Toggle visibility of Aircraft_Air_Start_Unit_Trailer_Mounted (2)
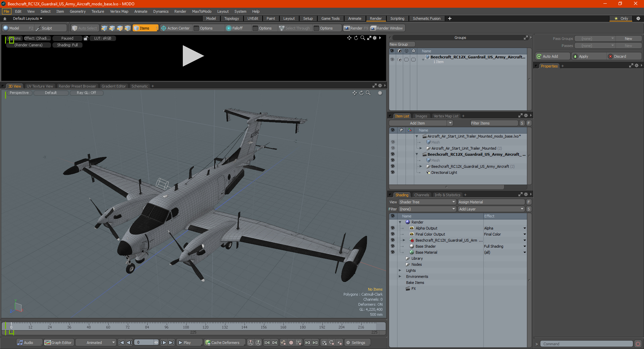The height and width of the screenshot is (349, 644). click(392, 148)
